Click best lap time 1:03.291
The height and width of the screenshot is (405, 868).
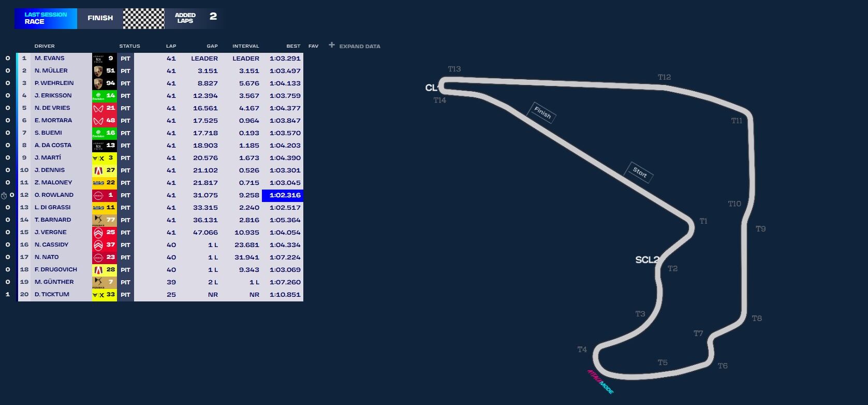point(285,59)
